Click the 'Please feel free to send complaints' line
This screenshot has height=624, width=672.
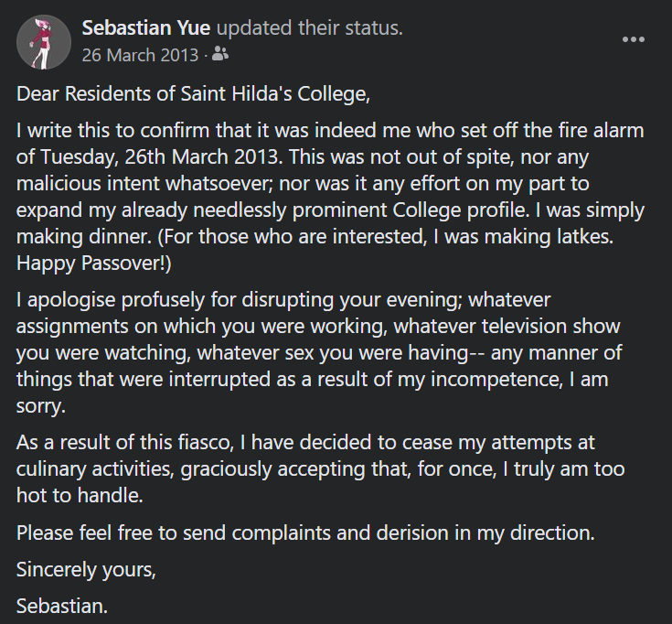tap(174, 533)
